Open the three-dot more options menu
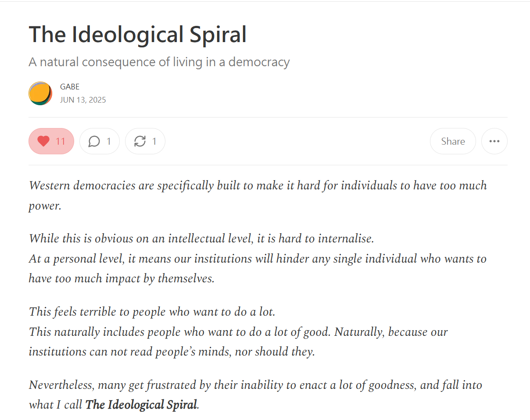This screenshot has width=530, height=420. point(494,141)
